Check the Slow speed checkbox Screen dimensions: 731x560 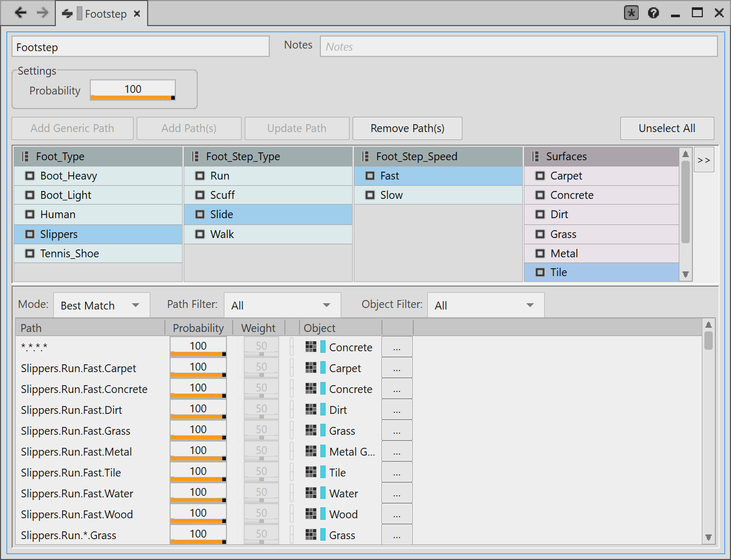point(370,195)
